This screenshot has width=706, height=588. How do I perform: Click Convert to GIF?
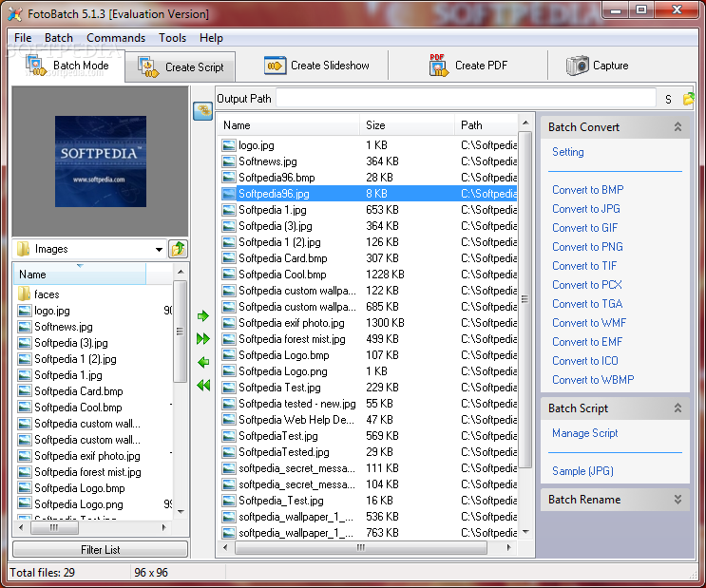(x=585, y=228)
